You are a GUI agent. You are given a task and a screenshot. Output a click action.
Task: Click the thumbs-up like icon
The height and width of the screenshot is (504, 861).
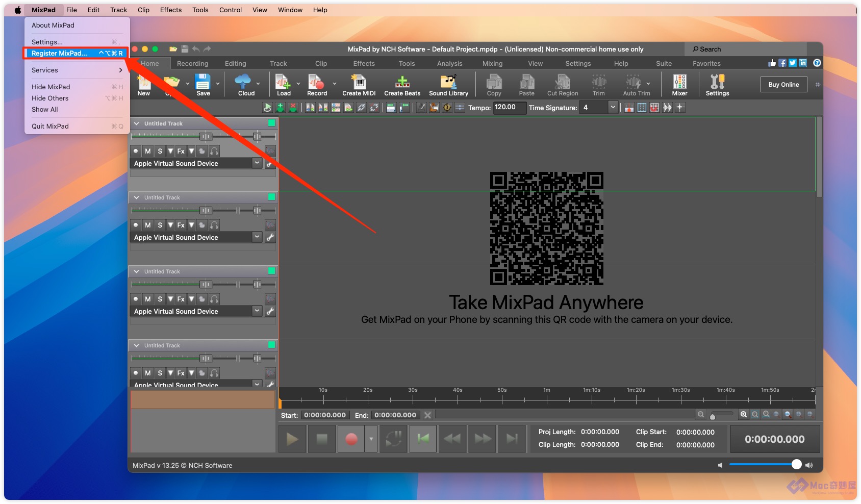pyautogui.click(x=772, y=63)
